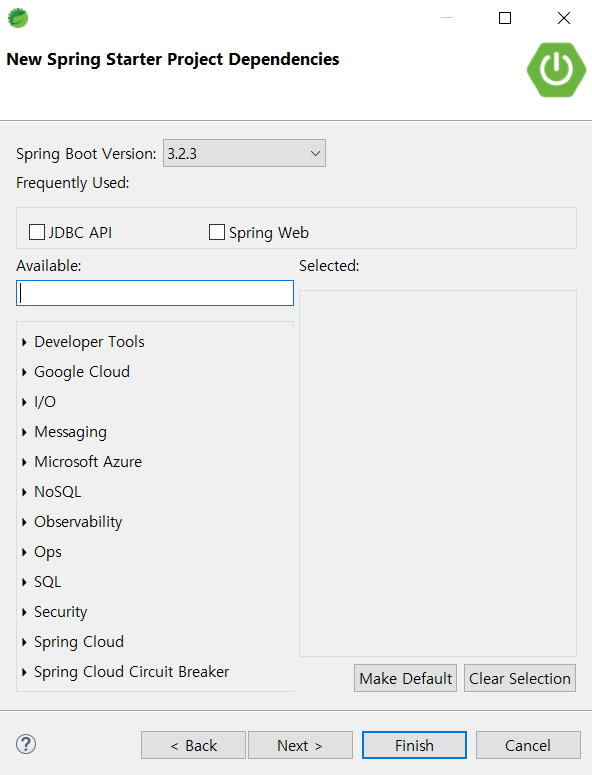Expand the I/O category arrow

coord(24,402)
